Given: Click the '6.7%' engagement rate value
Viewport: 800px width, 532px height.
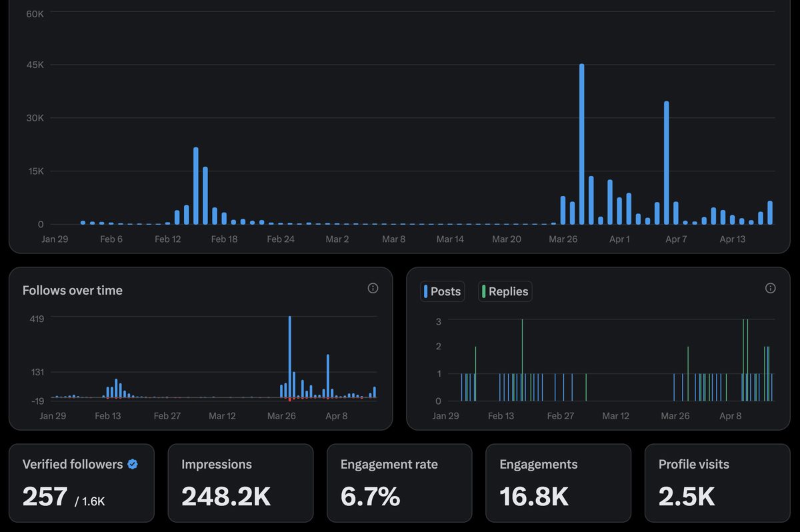Looking at the screenshot, I should (370, 496).
